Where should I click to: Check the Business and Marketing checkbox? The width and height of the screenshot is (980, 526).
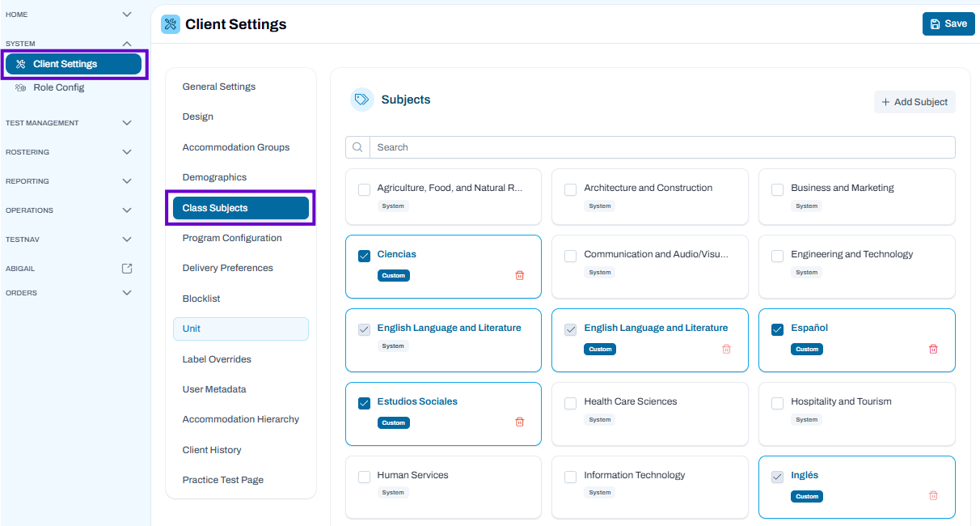click(x=778, y=189)
